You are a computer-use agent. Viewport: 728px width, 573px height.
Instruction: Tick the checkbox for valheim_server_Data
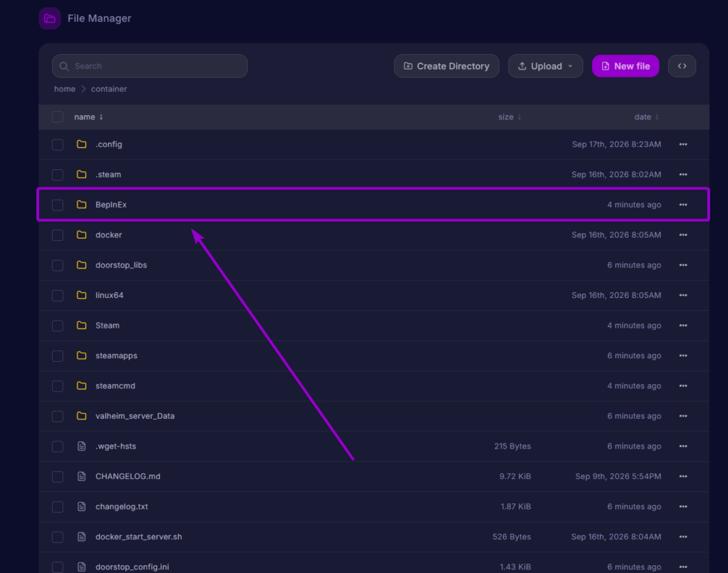click(58, 417)
